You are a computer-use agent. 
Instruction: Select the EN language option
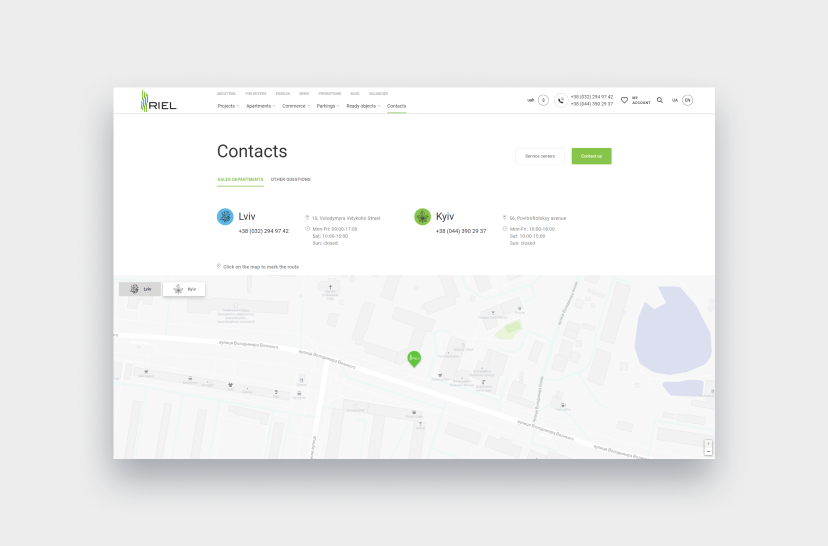(x=687, y=100)
